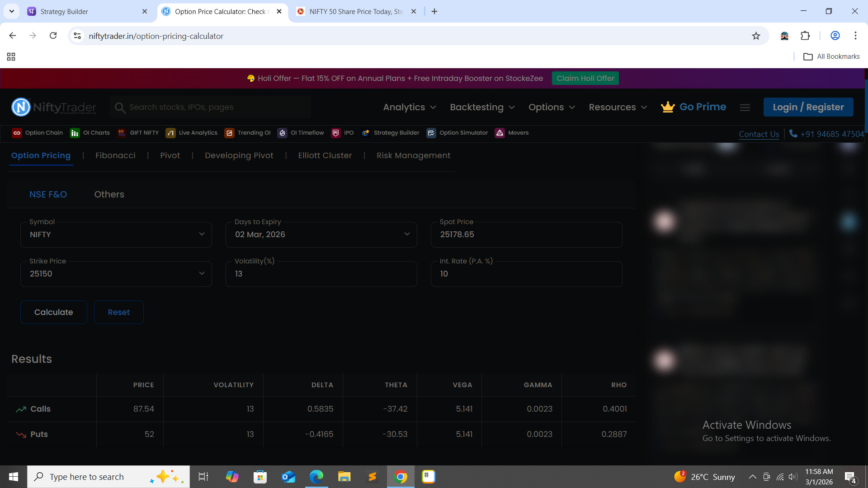Bookmark page with star icon
868x488 pixels.
point(756,36)
